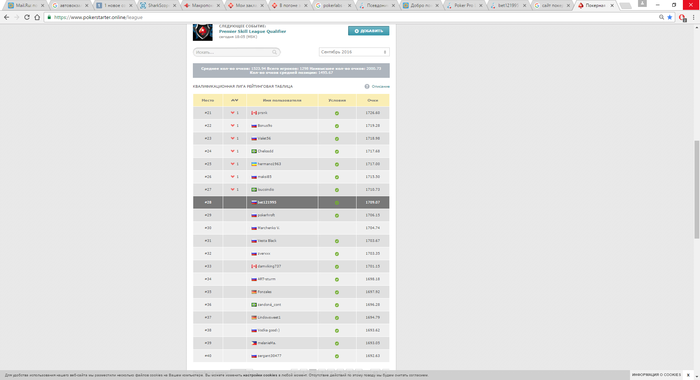This screenshot has height=380, width=700.
Task: Click the Ukrainian flag next to harmano1963
Action: click(254, 164)
